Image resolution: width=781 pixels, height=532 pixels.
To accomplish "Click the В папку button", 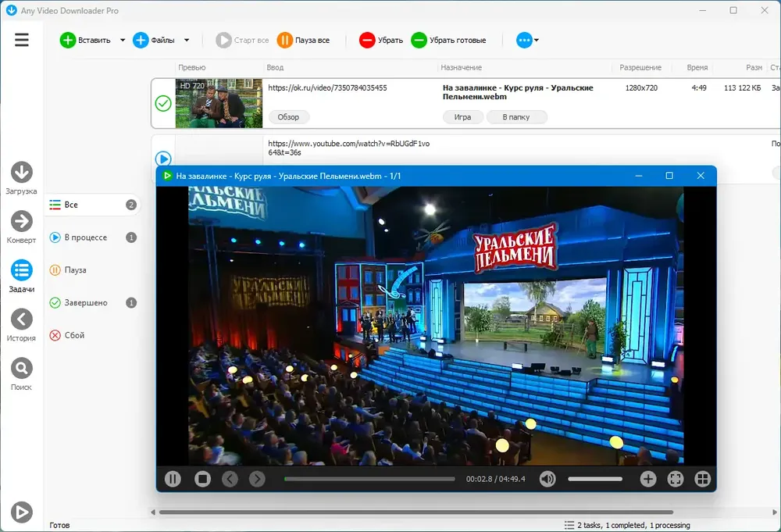I will click(x=516, y=117).
